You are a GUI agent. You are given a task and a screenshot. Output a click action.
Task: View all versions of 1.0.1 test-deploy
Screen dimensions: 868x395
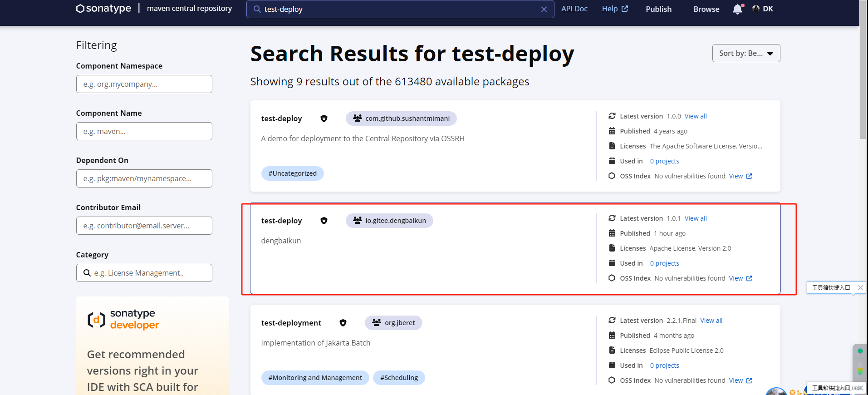point(696,218)
